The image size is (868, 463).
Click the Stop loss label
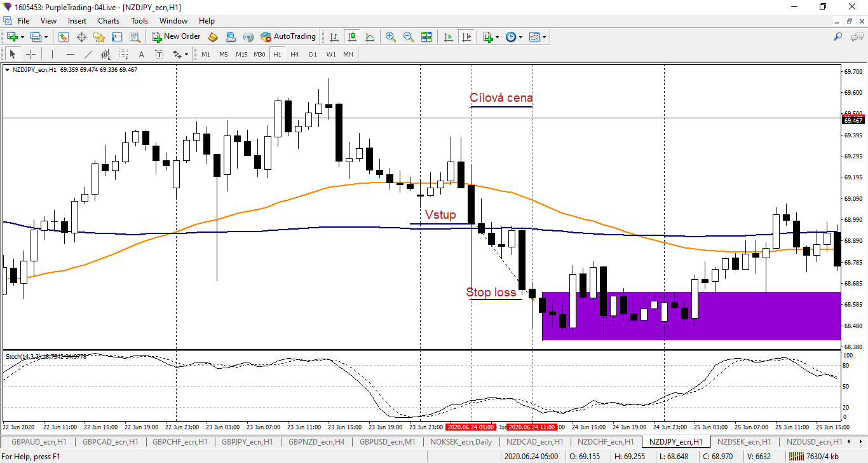(x=491, y=293)
